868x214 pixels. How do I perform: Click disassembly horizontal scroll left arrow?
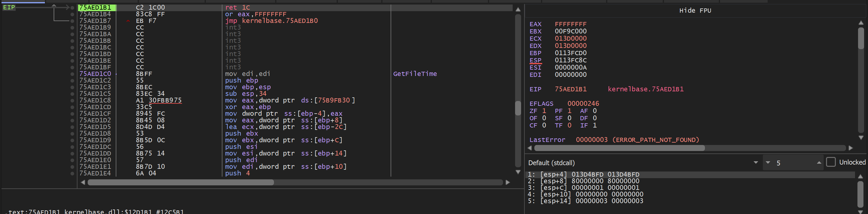pos(83,182)
